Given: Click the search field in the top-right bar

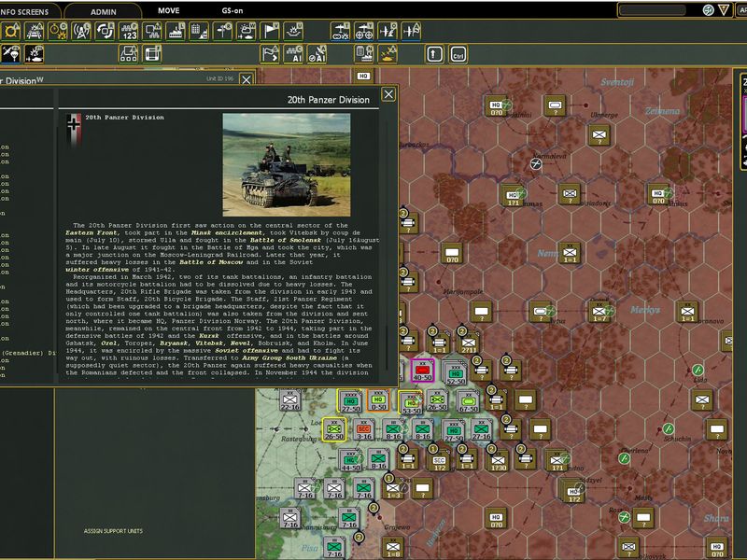Looking at the screenshot, I should 653,10.
